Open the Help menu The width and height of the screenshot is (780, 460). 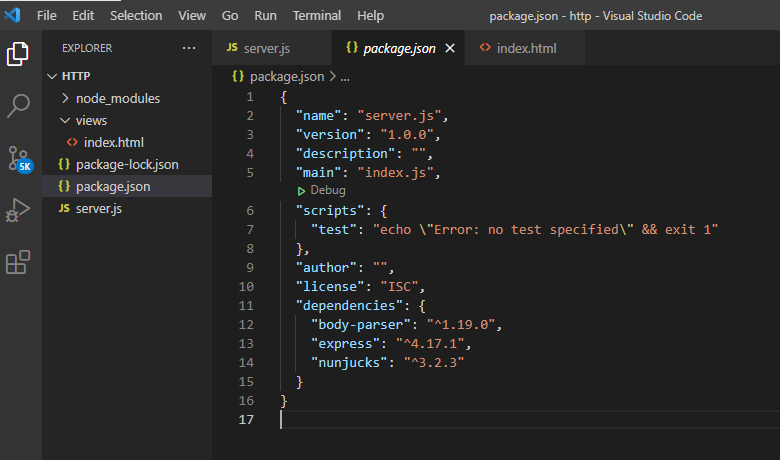click(371, 15)
